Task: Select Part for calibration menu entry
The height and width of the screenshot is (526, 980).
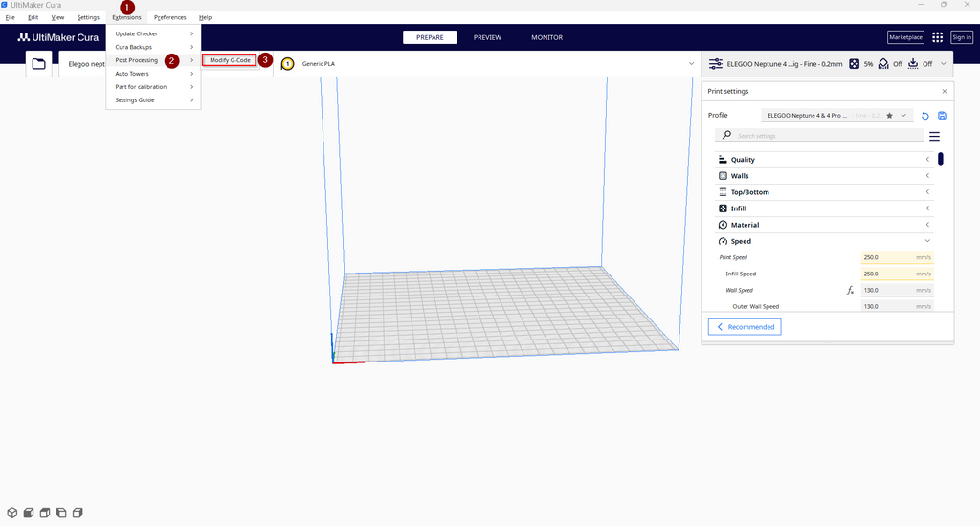Action: pos(153,87)
